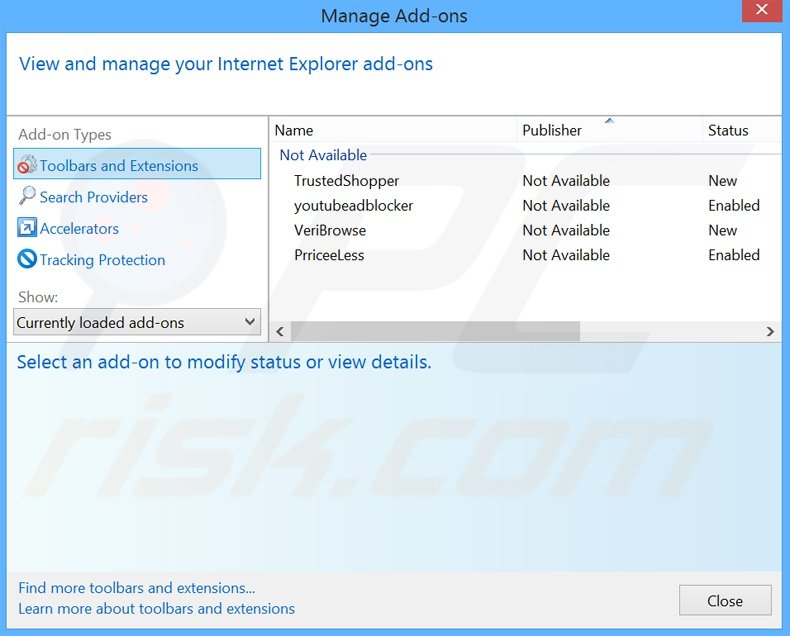Collapse the Not Available group header
Image resolution: width=790 pixels, height=636 pixels.
[323, 155]
